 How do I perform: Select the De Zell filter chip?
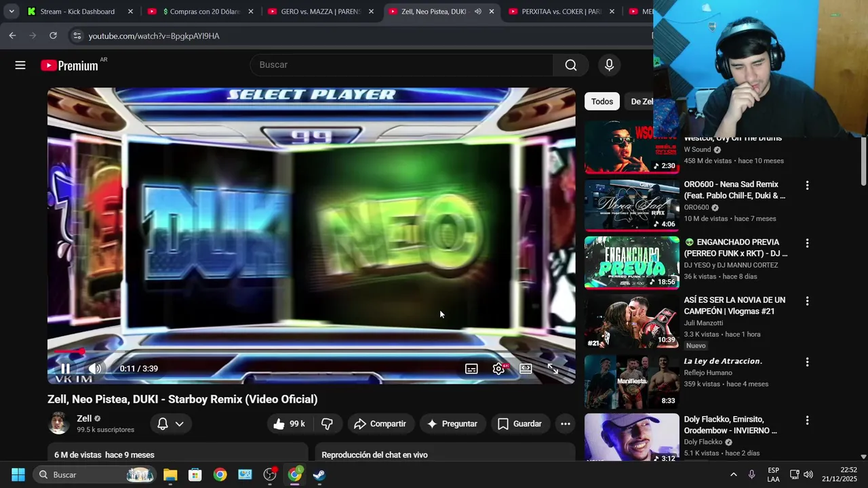pos(642,102)
